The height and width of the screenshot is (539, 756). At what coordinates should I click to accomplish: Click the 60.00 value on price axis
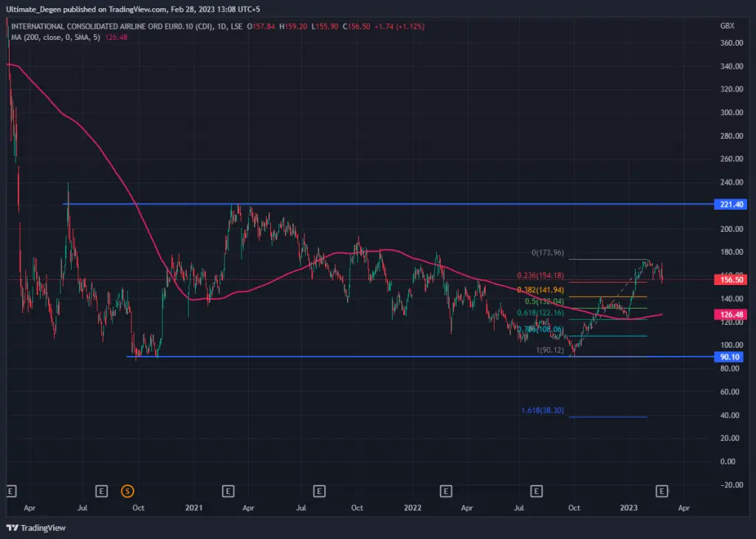pos(729,392)
